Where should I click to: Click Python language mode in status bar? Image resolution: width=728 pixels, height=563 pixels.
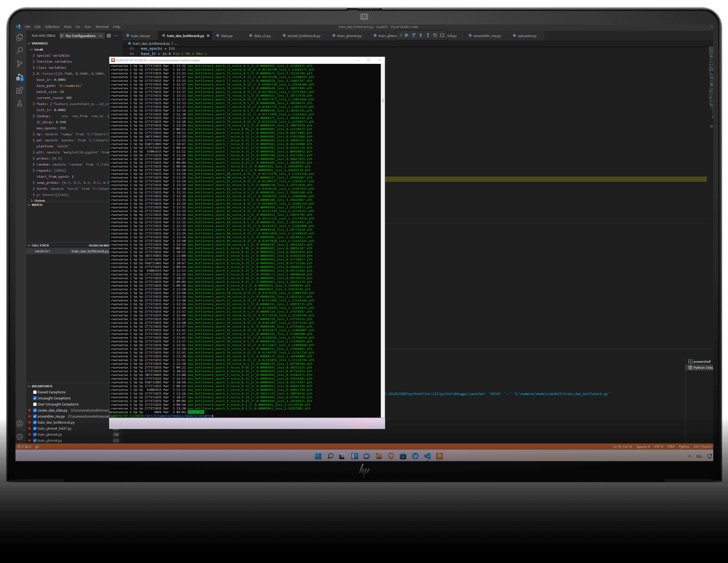[x=684, y=447]
